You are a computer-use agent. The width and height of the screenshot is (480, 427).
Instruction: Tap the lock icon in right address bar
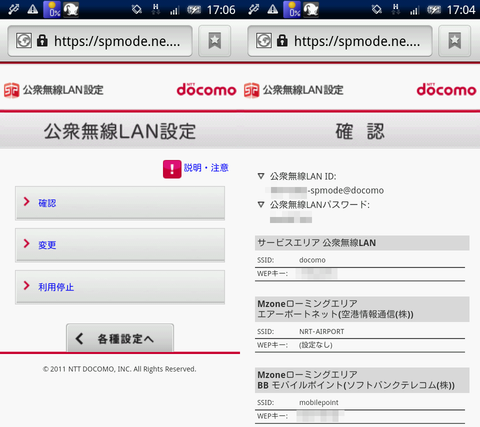tap(282, 41)
